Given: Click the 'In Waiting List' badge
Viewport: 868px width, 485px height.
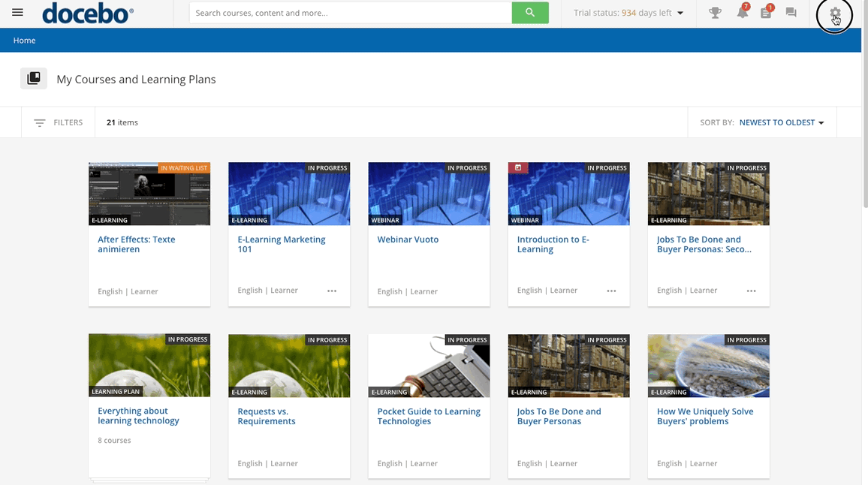Looking at the screenshot, I should pos(185,167).
